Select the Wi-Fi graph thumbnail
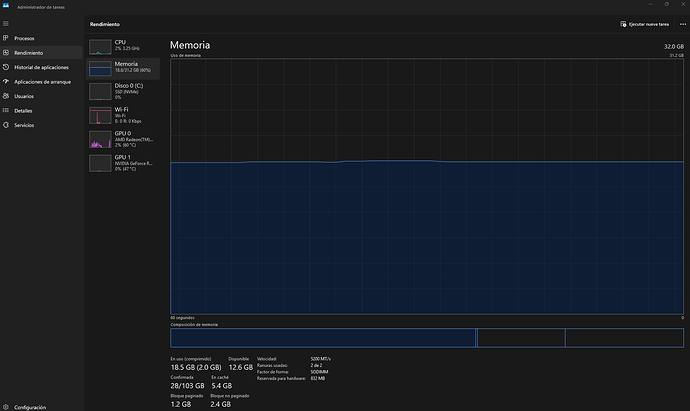This screenshot has width=690, height=411. click(100, 115)
